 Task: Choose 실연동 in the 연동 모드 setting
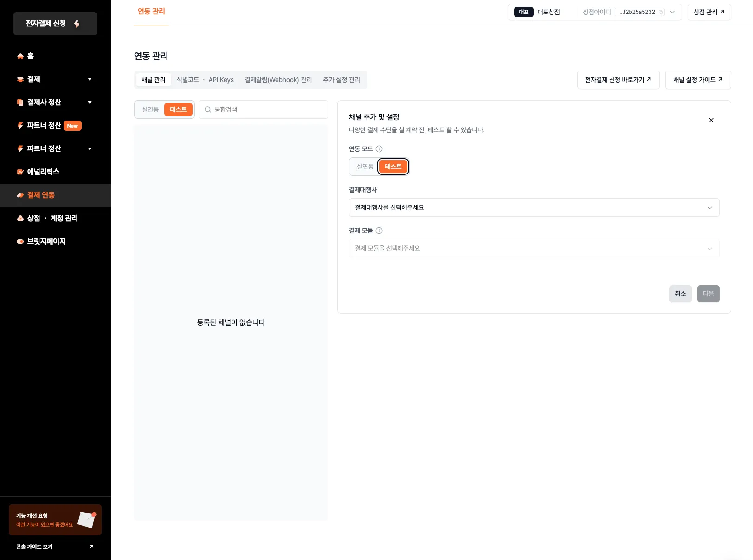tap(365, 167)
